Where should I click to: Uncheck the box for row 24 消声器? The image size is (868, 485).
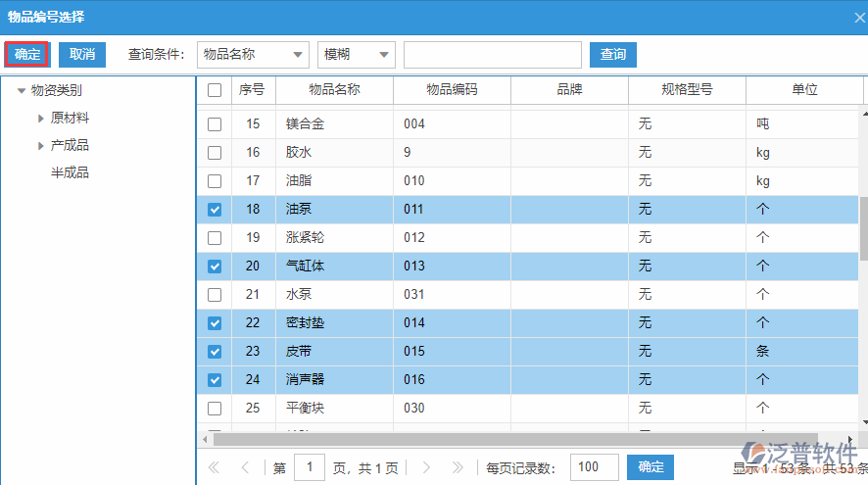[x=215, y=380]
